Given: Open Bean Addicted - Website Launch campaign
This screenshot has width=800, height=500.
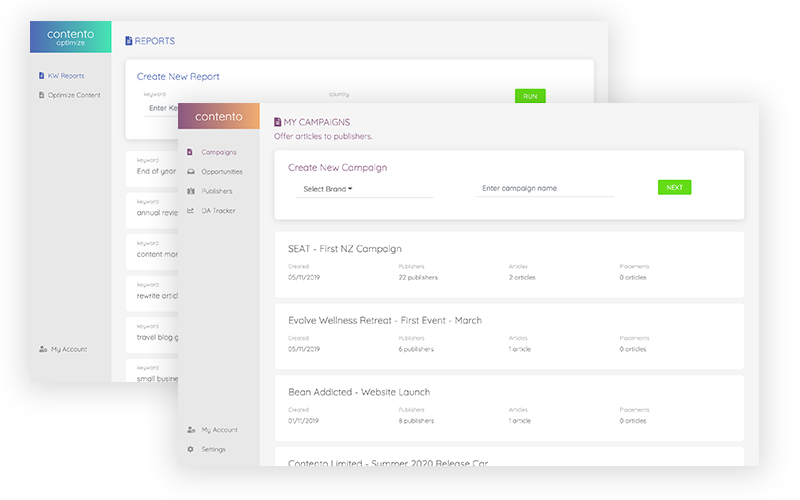Looking at the screenshot, I should pyautogui.click(x=509, y=408).
